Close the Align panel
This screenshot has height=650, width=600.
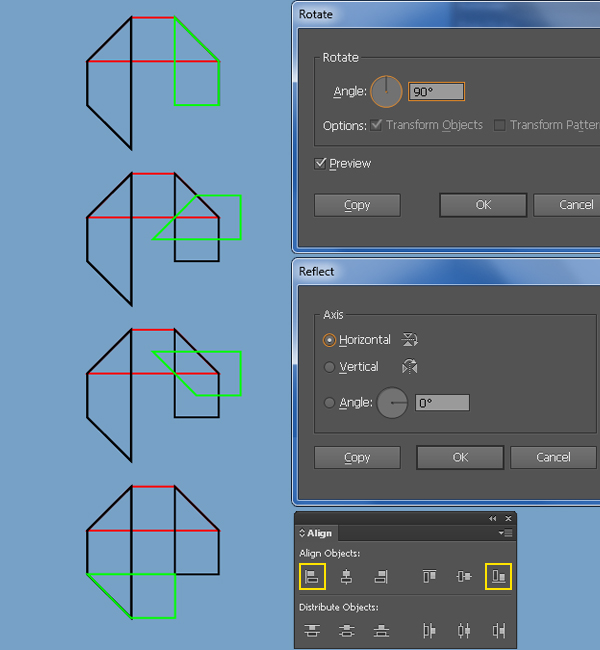[x=508, y=519]
